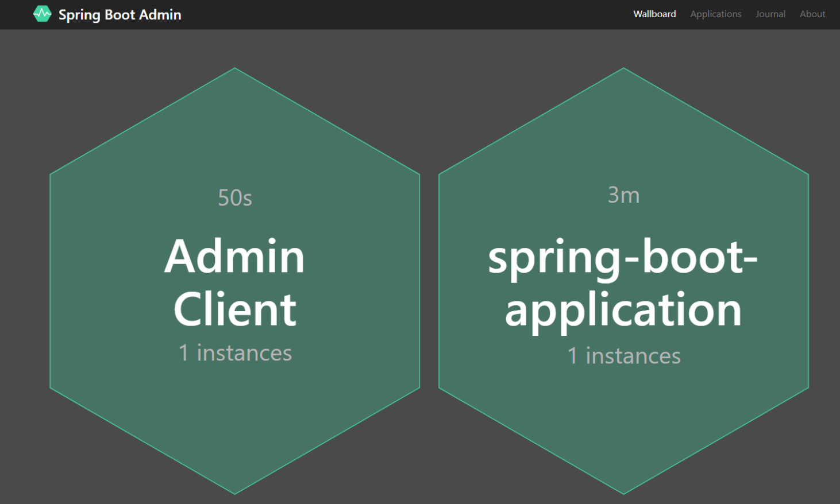
Task: Click spring-boot-application's 1 instances count
Action: tap(624, 356)
